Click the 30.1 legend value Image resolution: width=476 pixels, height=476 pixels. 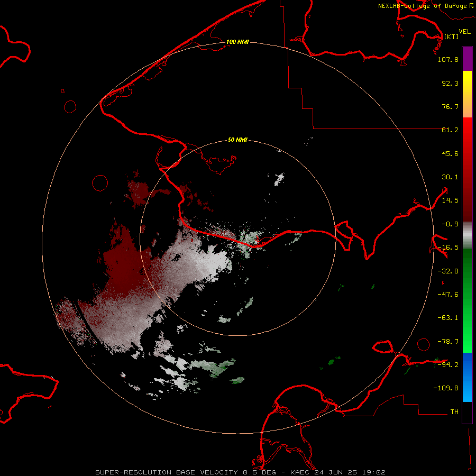[x=450, y=177]
